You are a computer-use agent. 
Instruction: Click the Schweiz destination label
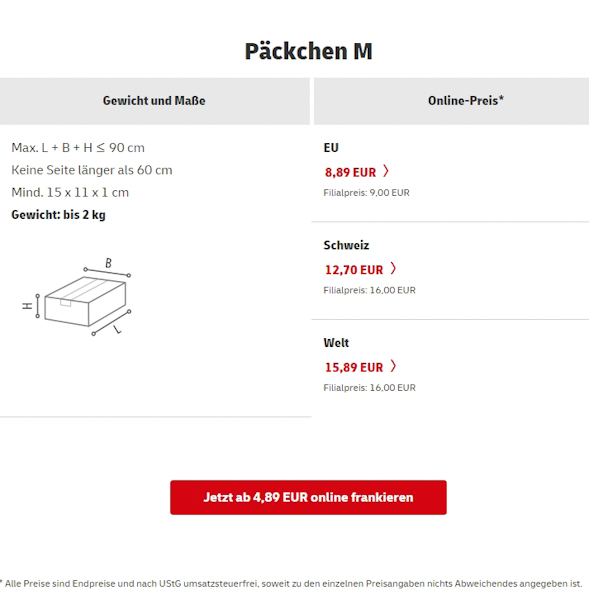[346, 245]
